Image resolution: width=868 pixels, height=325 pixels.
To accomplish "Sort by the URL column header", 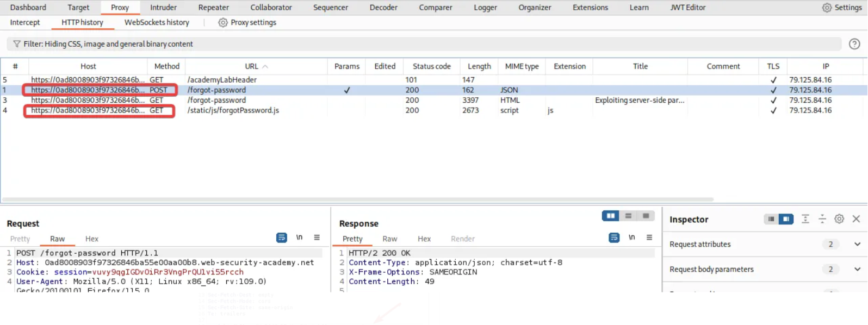I will (x=251, y=66).
